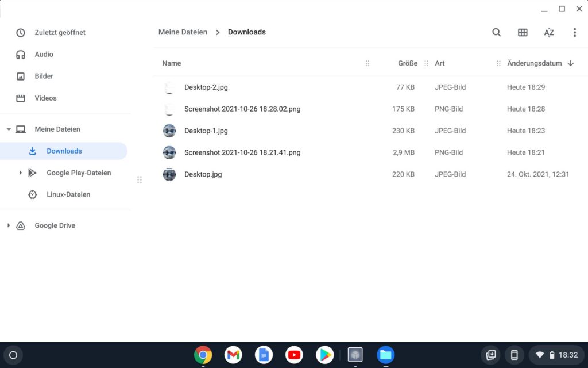Reverse sort using the Änderungsdatum arrow
The height and width of the screenshot is (368, 588).
pyautogui.click(x=570, y=63)
